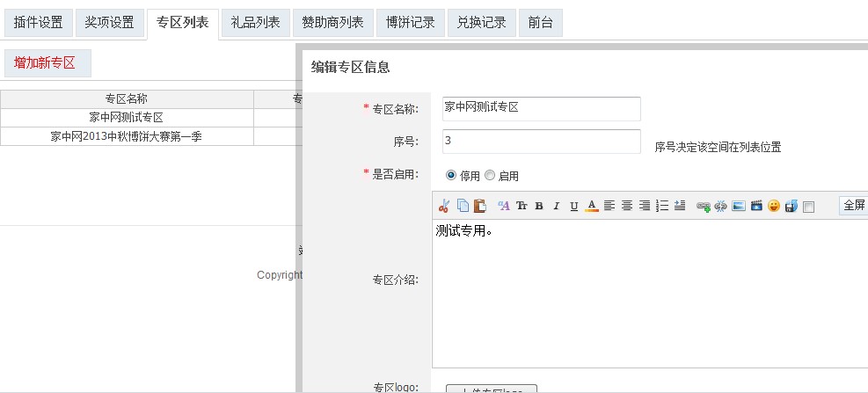Viewport: 868px width, 393px height.
Task: Remove link with the unlink icon
Action: (x=720, y=207)
